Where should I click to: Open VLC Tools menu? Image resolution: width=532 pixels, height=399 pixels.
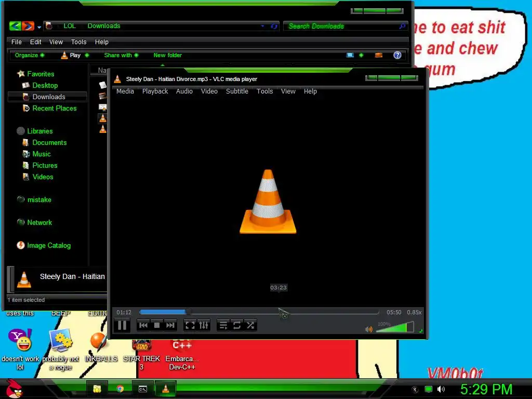point(264,91)
